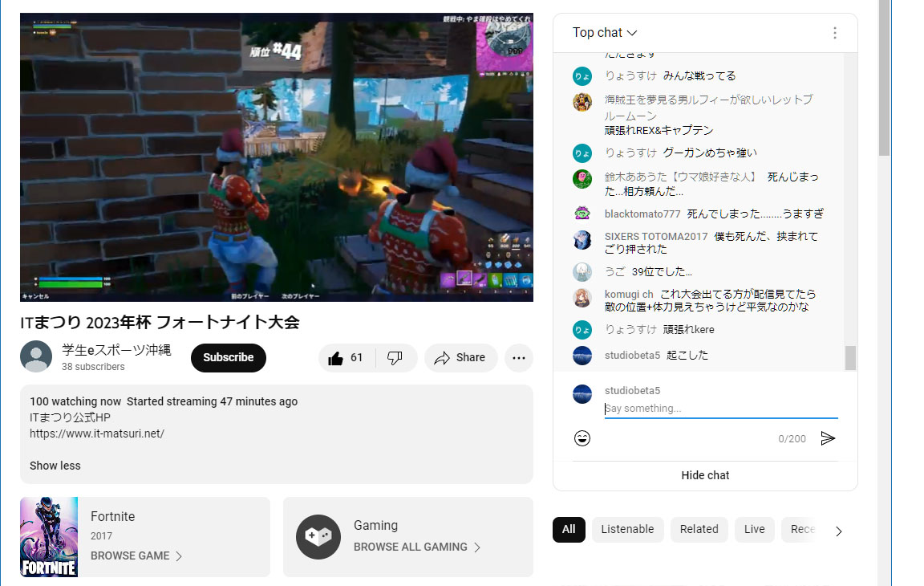Open avatar of 海賊王を夢見る男 chat user
The height and width of the screenshot is (586, 924).
point(582,102)
